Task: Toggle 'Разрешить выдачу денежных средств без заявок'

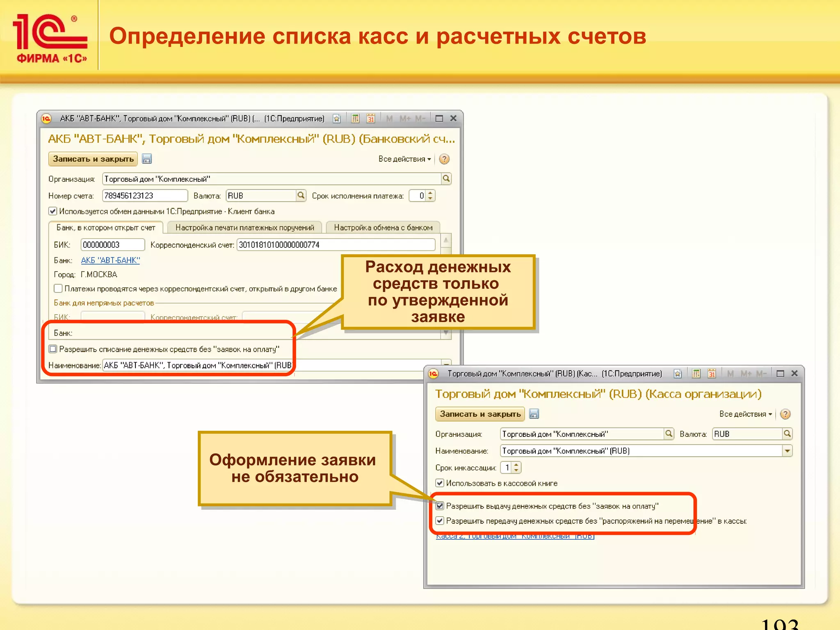Action: [x=440, y=506]
